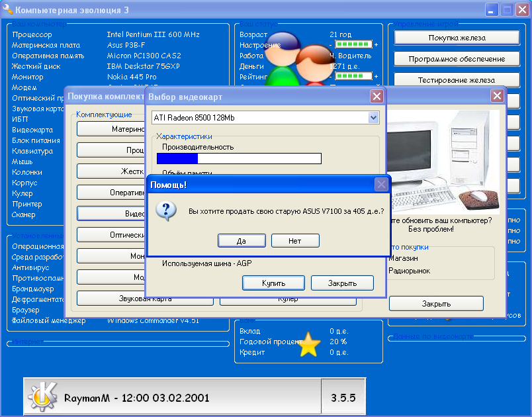Viewport: 532px width, 417px height.
Task: Click the RaymanM date status bar
Action: (172, 397)
